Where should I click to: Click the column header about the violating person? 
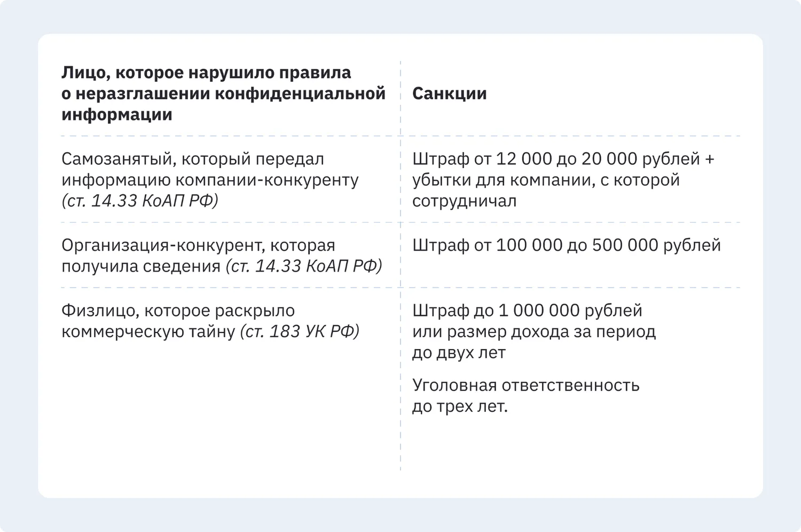pyautogui.click(x=223, y=93)
